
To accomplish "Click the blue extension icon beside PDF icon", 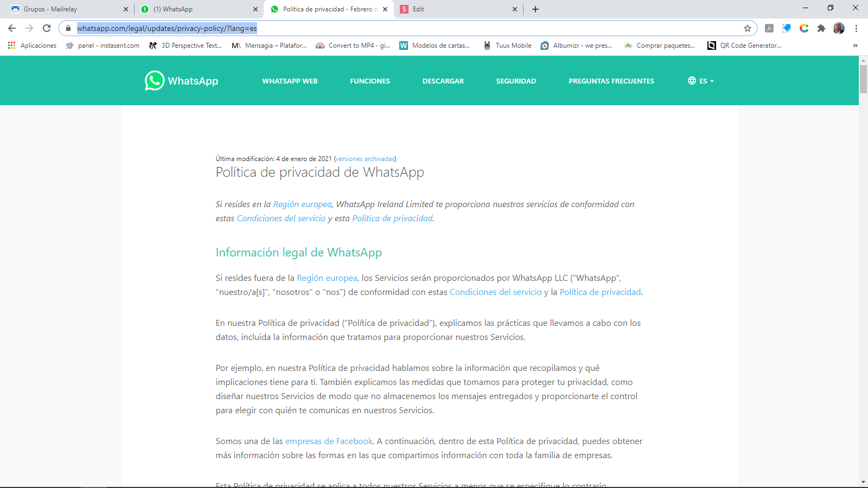I will pyautogui.click(x=787, y=28).
